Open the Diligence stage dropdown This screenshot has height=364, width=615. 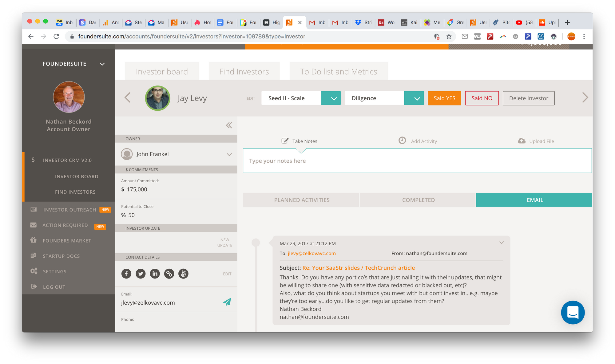(414, 98)
